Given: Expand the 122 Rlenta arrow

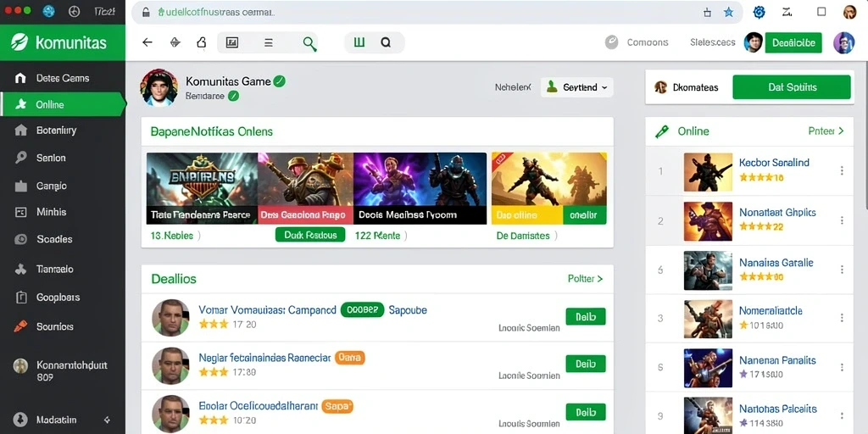Looking at the screenshot, I should [404, 236].
